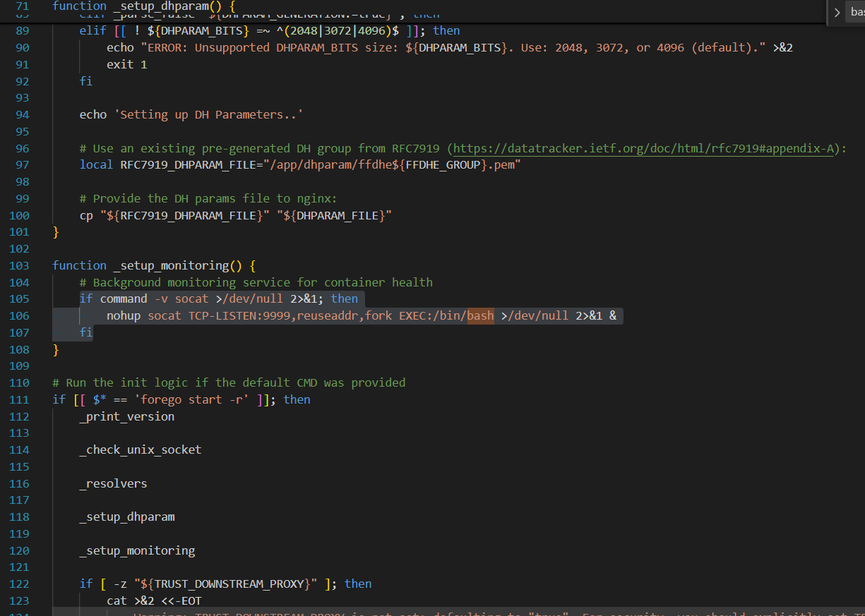The image size is (865, 616).
Task: Click the 'fi' keyword on line 92
Action: tap(86, 81)
